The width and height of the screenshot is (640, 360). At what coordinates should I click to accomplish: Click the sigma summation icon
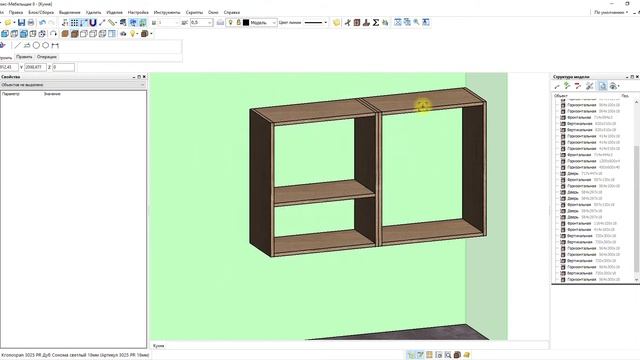click(376, 22)
